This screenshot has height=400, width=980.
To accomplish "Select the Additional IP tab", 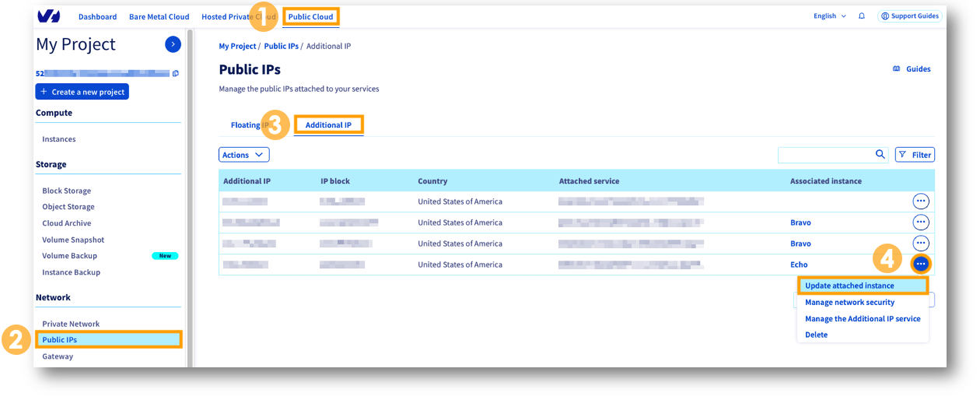I will pos(328,125).
